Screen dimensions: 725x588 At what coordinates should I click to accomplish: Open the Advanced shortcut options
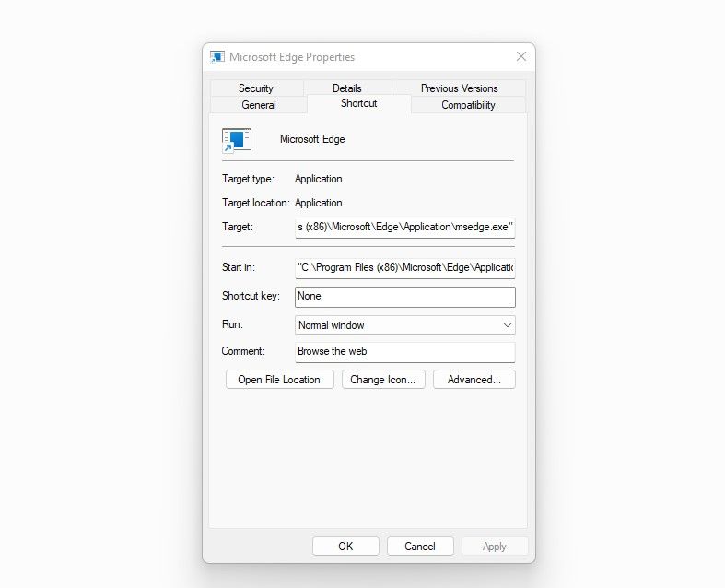pyautogui.click(x=474, y=380)
